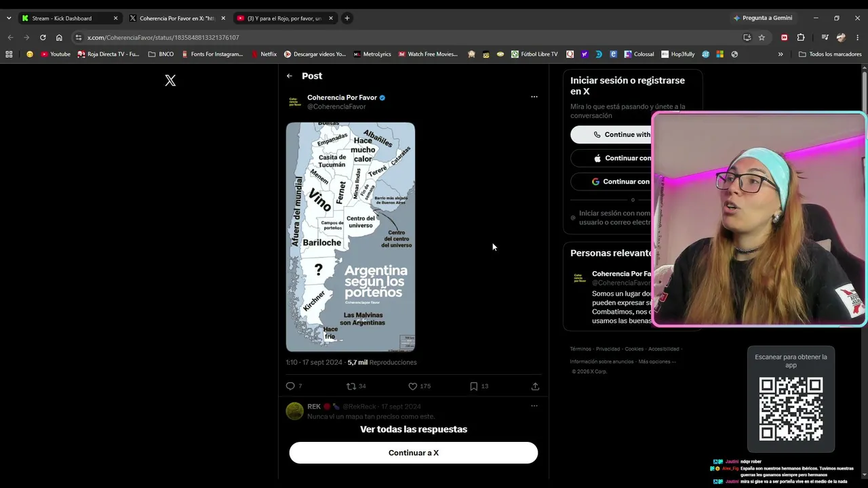This screenshot has width=868, height=488.
Task: Like the post with 175 likes
Action: pyautogui.click(x=412, y=386)
